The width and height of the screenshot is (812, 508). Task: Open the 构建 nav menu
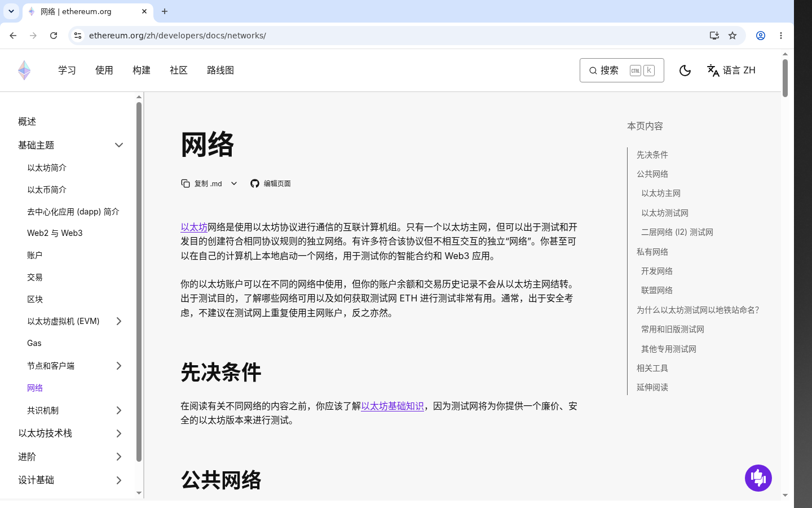(142, 71)
